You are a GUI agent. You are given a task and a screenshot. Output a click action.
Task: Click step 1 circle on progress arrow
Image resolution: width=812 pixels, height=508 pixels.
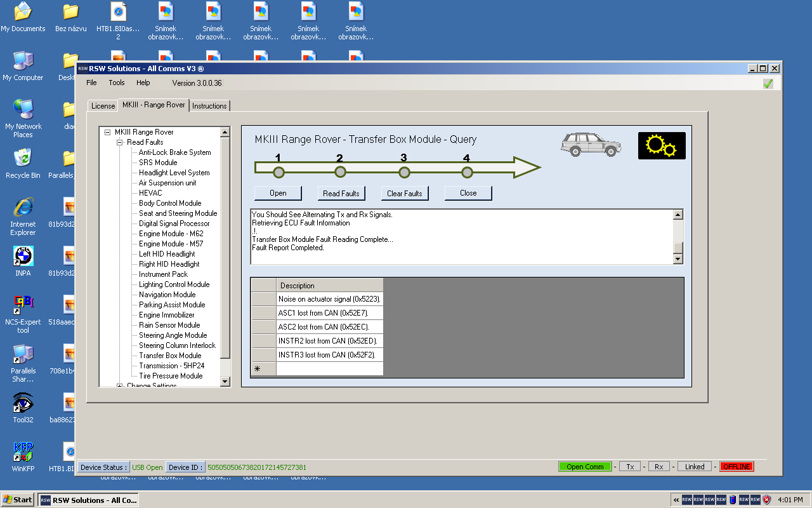[x=278, y=172]
